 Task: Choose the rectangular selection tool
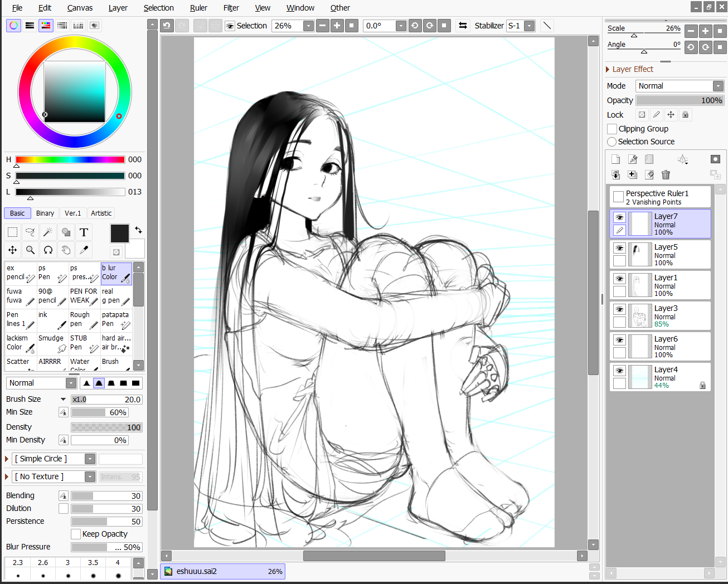coord(12,232)
